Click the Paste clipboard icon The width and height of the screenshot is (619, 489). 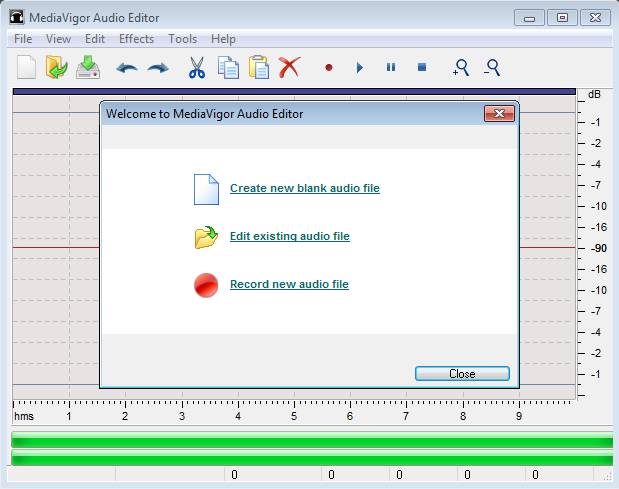(258, 68)
